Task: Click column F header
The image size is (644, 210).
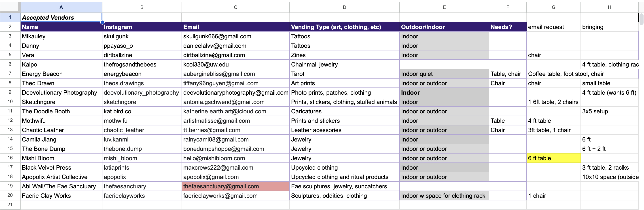Action: (508, 7)
